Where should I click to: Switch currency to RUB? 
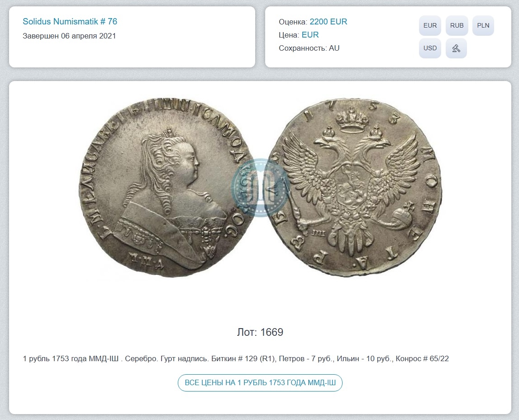[x=457, y=25]
